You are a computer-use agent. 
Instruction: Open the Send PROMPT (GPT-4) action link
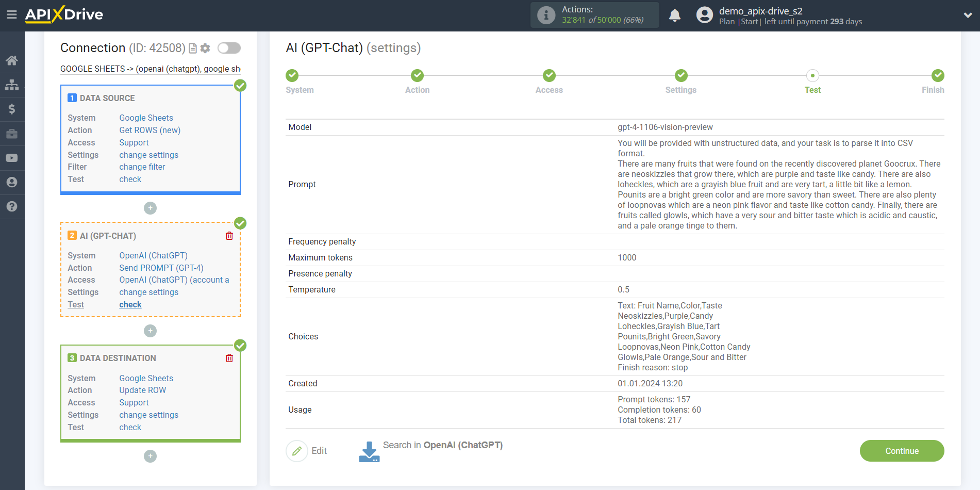(161, 268)
